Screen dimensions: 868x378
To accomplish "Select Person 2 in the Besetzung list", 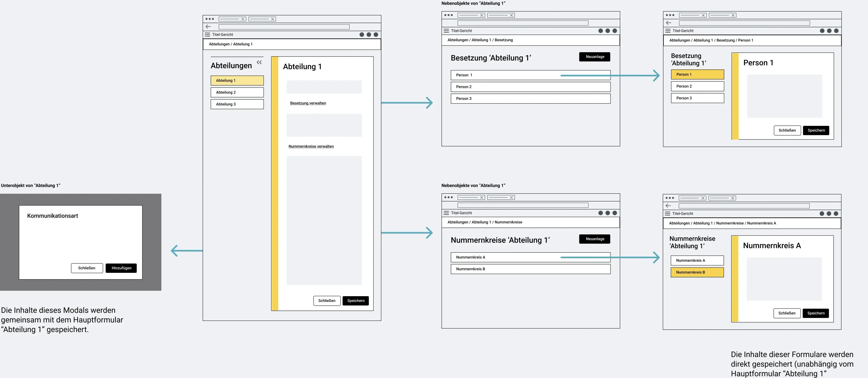I will click(x=530, y=87).
